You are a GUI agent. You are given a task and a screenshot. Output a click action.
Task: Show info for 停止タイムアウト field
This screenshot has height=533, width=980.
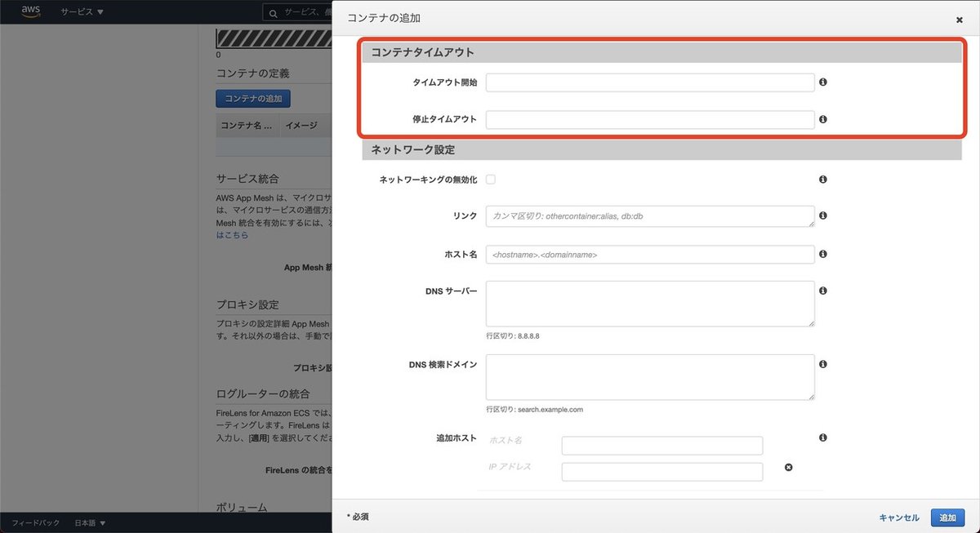point(823,119)
